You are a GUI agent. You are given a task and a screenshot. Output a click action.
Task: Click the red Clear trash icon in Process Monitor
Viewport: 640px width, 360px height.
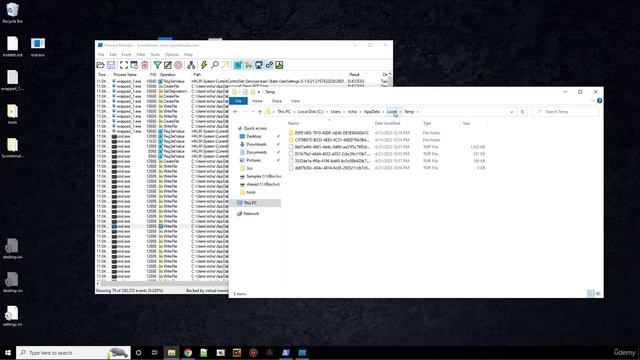pos(144,65)
